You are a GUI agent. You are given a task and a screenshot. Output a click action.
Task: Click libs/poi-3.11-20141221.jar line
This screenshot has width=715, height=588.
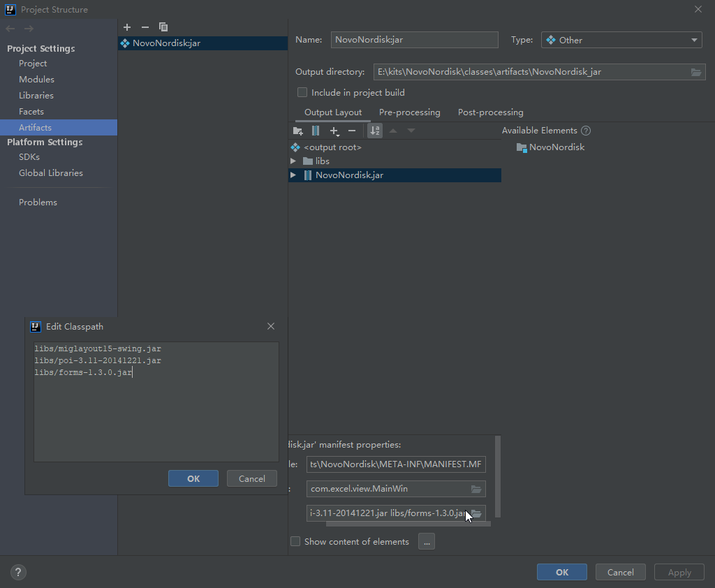[98, 360]
